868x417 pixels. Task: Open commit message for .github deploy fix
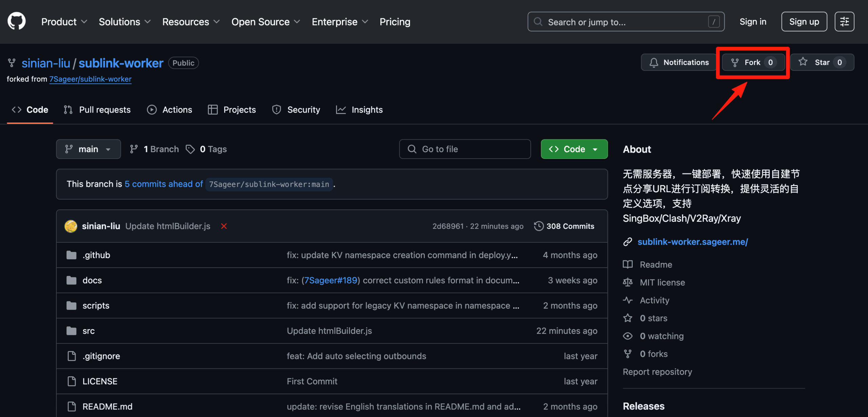click(x=402, y=255)
